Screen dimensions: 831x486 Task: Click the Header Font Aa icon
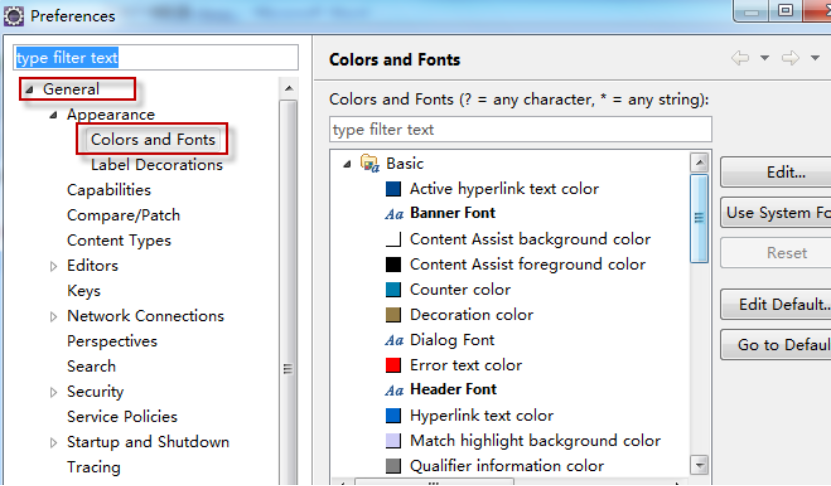[394, 390]
